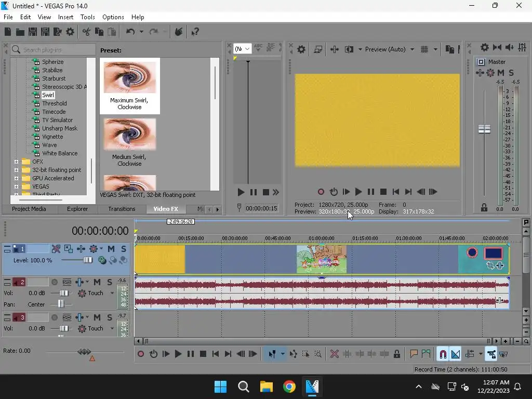This screenshot has height=399, width=532.
Task: Select the Envelope edit tool
Action: 293,354
